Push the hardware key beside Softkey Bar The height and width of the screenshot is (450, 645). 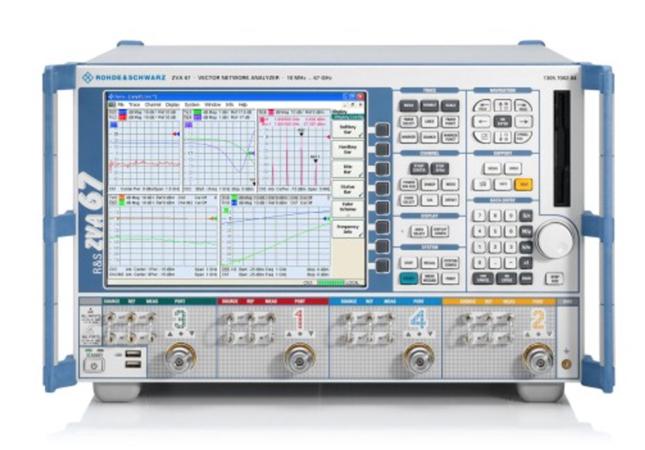382,130
